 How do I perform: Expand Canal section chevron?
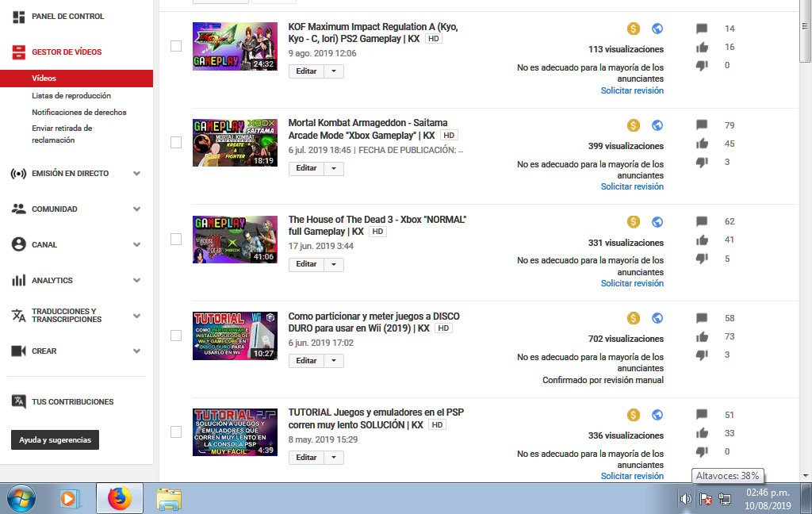point(136,244)
